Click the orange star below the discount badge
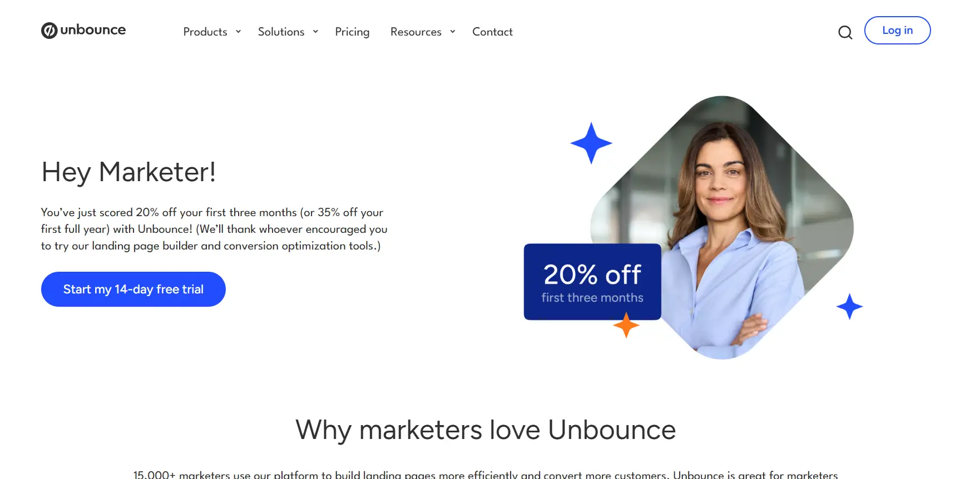Image resolution: width=980 pixels, height=479 pixels. [626, 325]
